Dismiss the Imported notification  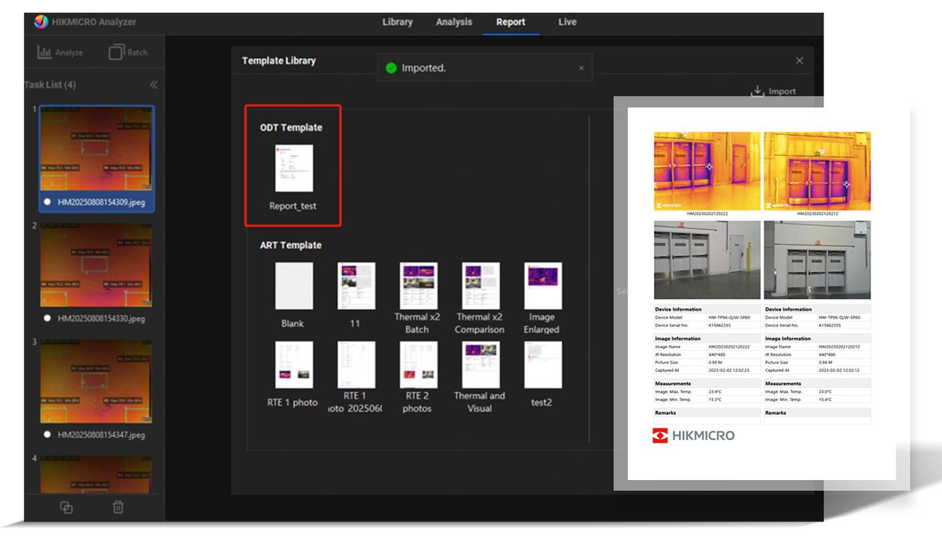(581, 68)
